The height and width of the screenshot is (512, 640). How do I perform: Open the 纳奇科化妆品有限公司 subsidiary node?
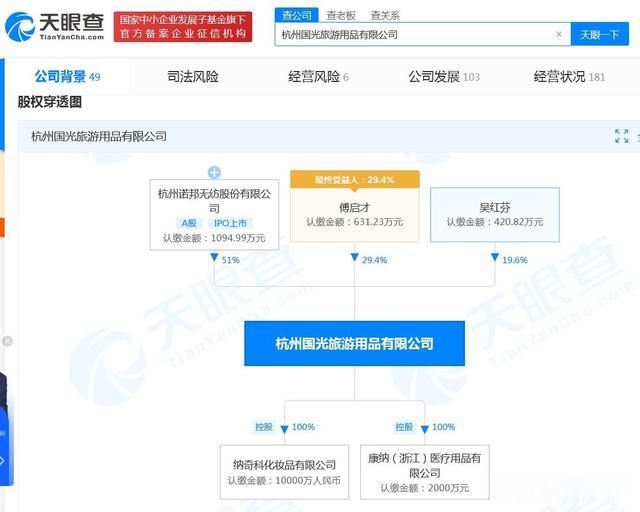(x=284, y=472)
